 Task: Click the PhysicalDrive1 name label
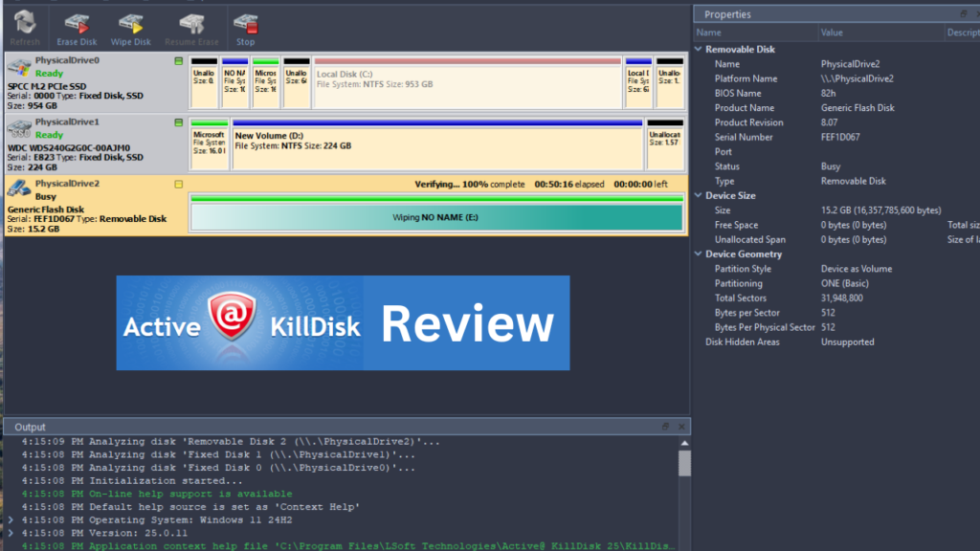click(x=68, y=121)
